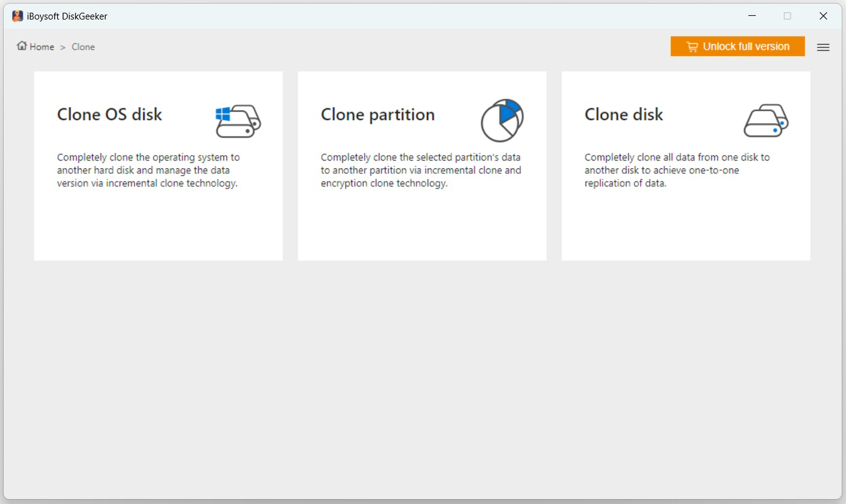Select the Clone OS disk heading
846x504 pixels.
(x=110, y=114)
